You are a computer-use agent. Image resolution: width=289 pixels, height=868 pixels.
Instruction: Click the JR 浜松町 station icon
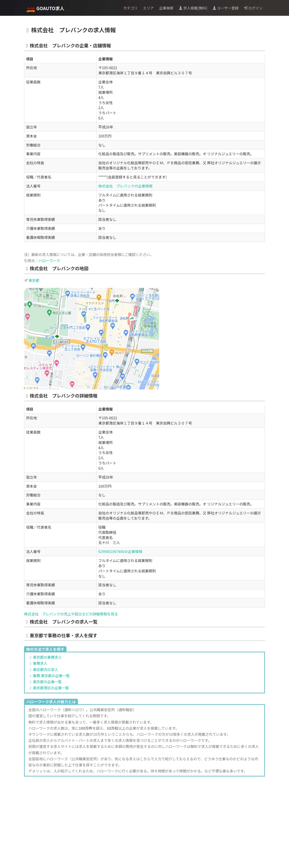pos(132,318)
